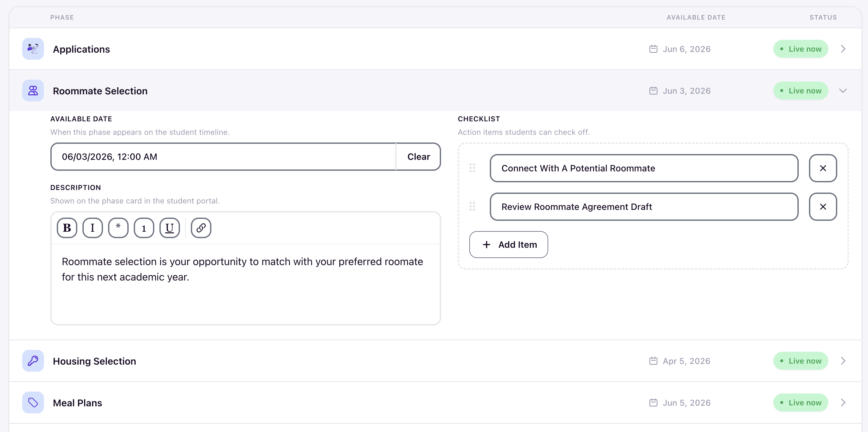Click into the description text area
Image resolution: width=868 pixels, height=432 pixels.
(x=246, y=284)
